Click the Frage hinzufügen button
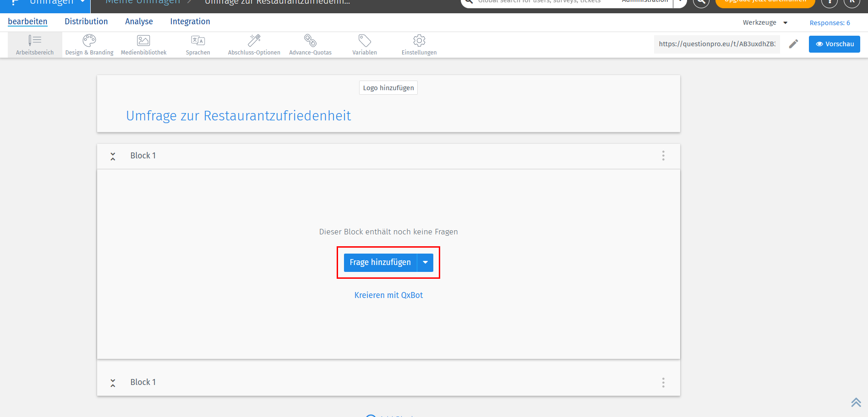Screen dimensions: 868x417 coord(380,263)
